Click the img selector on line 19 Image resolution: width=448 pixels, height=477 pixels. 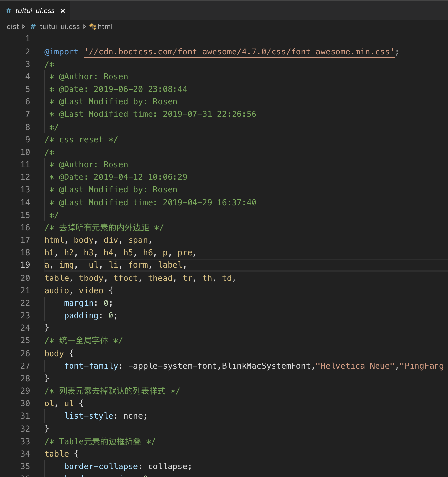pos(67,265)
